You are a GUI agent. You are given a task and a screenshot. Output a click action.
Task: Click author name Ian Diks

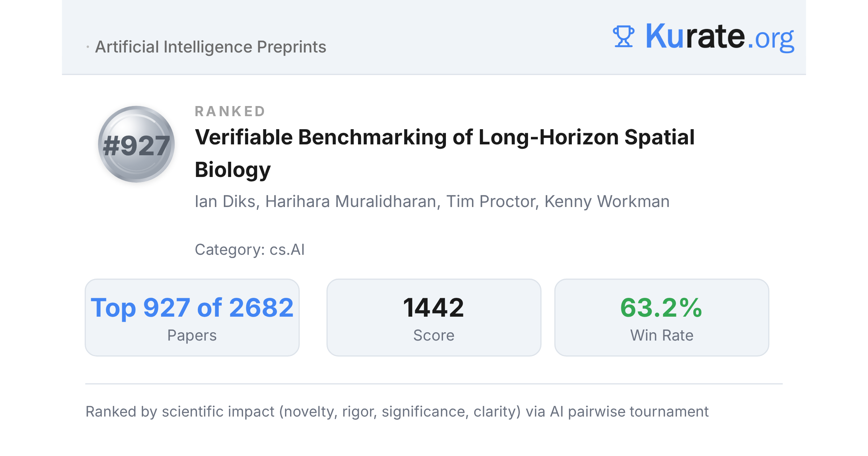(x=225, y=201)
